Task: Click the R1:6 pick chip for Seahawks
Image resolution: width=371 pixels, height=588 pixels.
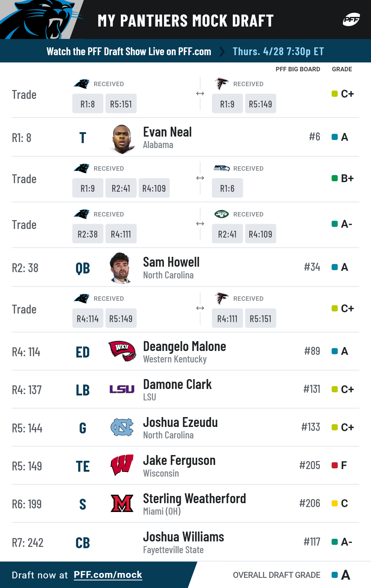Action: point(227,188)
